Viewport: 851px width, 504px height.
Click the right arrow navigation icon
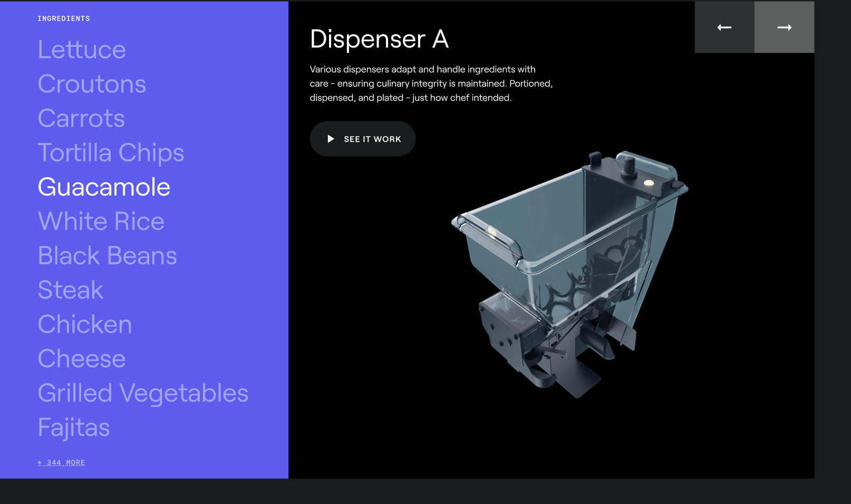[784, 27]
